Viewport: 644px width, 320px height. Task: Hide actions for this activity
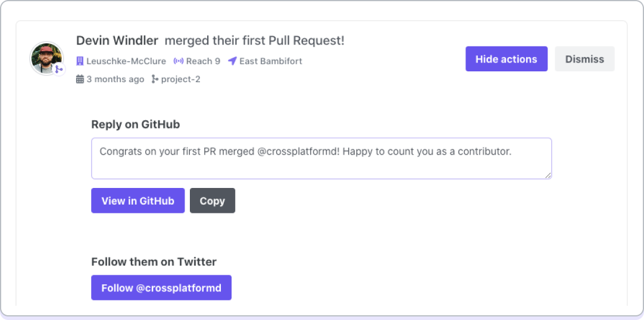tap(506, 59)
